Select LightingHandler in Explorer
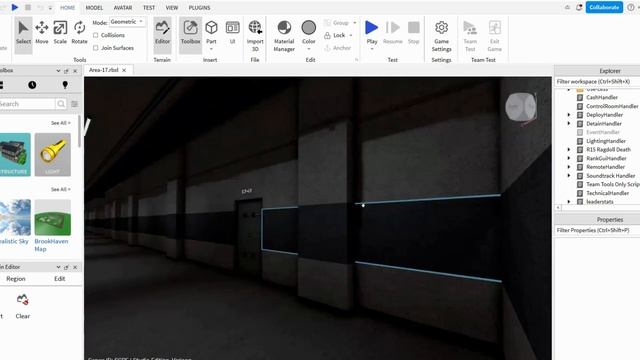This screenshot has width=640, height=360. [x=606, y=141]
